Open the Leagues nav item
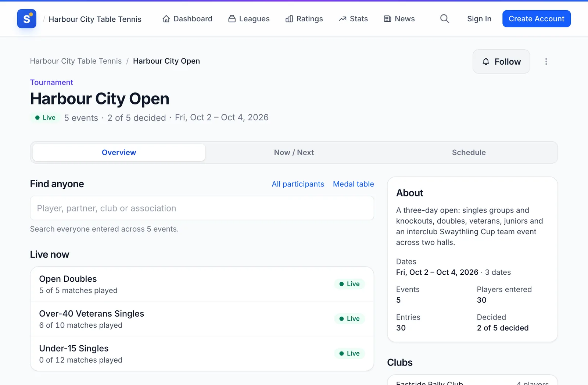588x385 pixels. tap(249, 19)
